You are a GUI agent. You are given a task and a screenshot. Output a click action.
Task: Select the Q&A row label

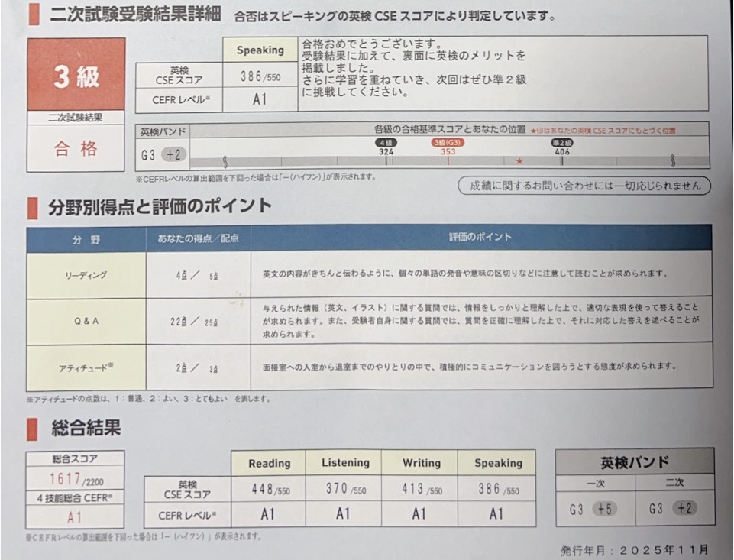click(x=86, y=321)
